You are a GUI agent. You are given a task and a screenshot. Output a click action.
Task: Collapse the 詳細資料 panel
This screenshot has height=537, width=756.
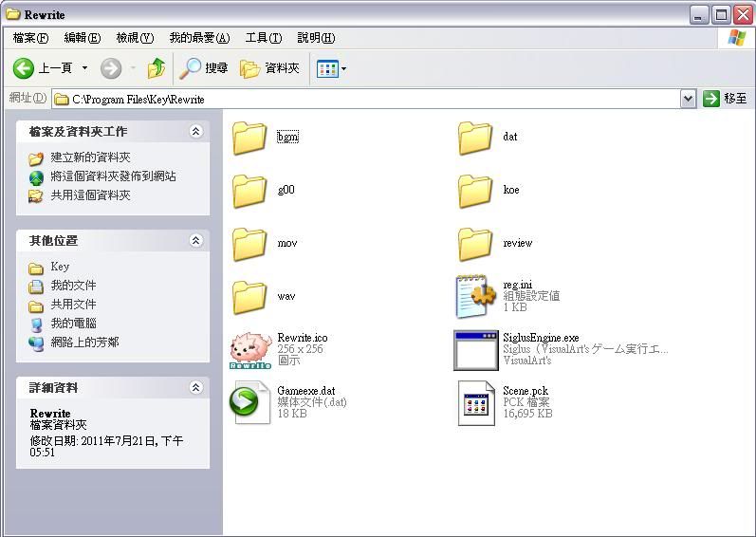pyautogui.click(x=195, y=387)
